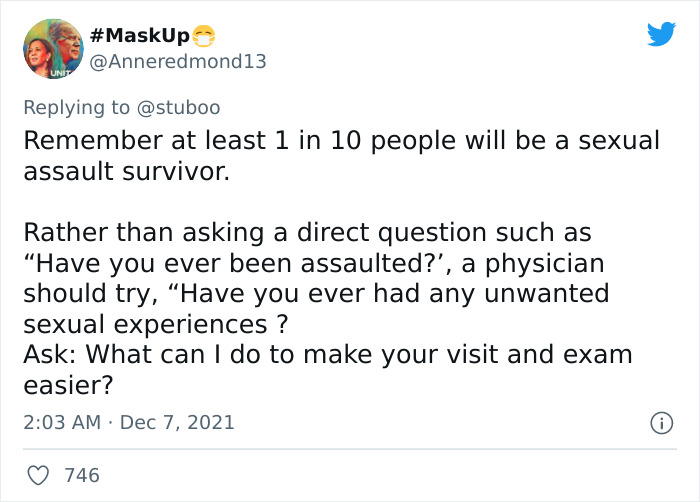Visit the @stuboo mention link
Screen dimensions: 700x502
click(179, 106)
